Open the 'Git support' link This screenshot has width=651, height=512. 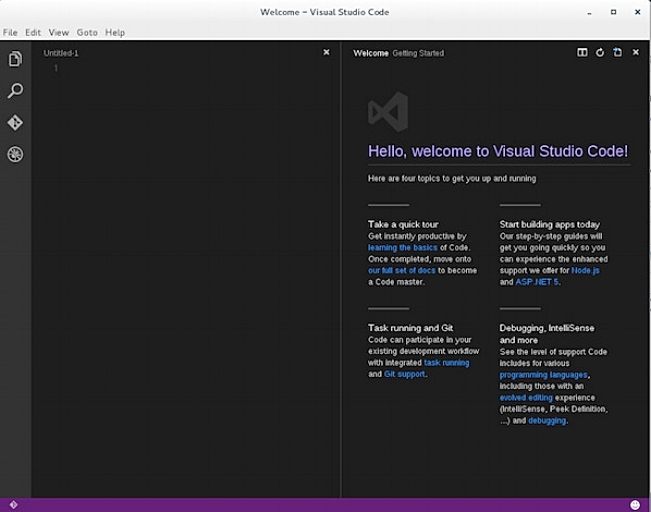(x=405, y=374)
